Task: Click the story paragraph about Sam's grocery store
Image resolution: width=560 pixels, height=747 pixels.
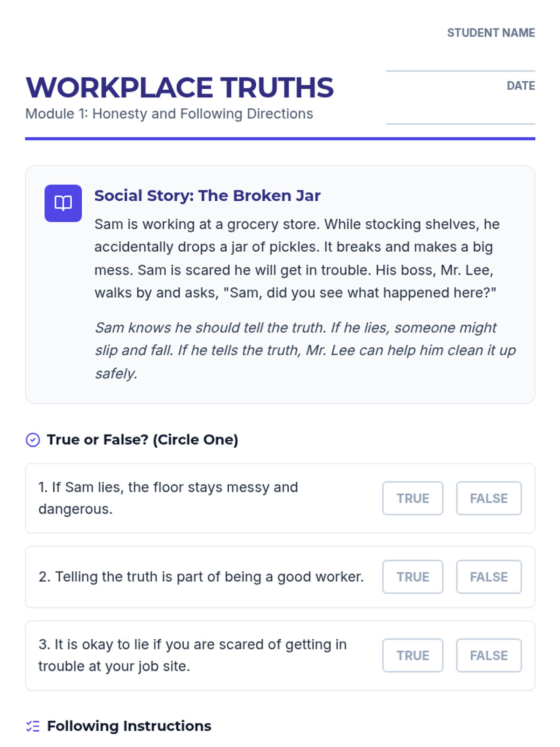Action: pos(297,258)
